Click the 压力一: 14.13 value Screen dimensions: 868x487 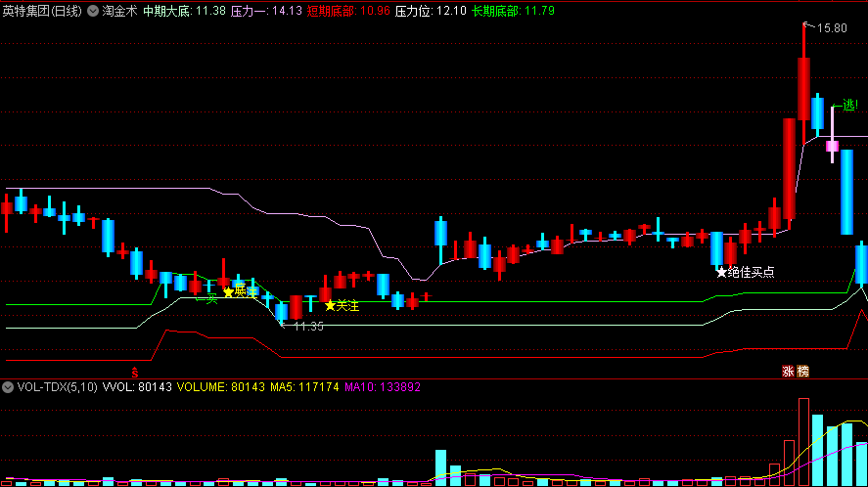pyautogui.click(x=266, y=11)
